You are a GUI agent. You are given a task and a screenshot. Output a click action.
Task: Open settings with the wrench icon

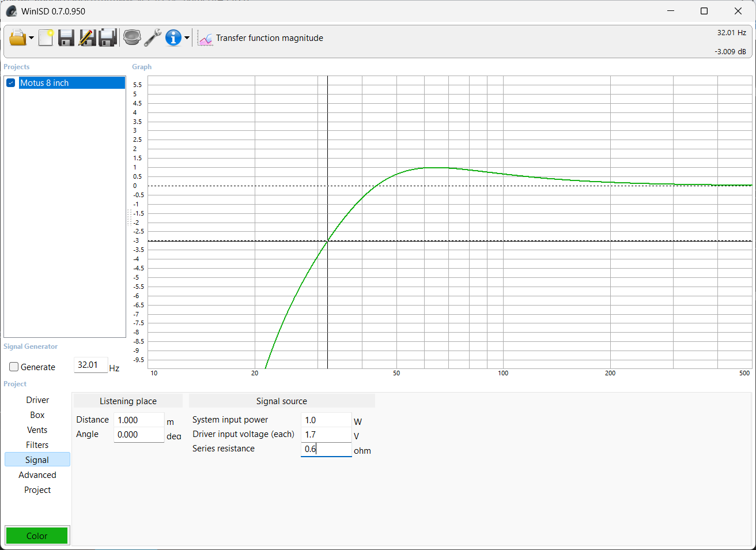(153, 38)
